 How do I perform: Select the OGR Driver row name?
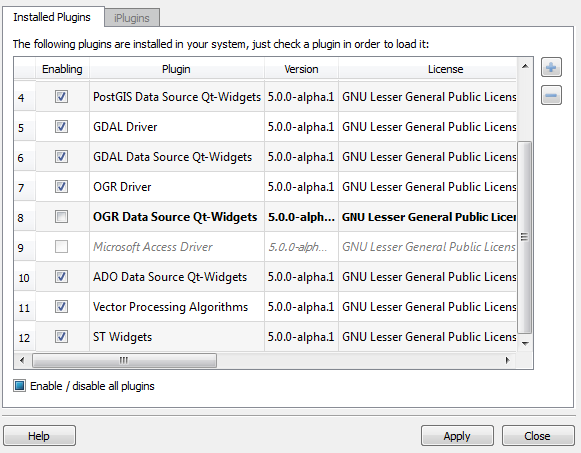pyautogui.click(x=122, y=186)
